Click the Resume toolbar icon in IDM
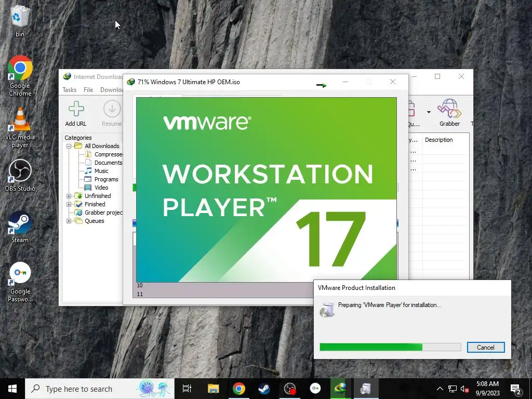Screen dimensions: 532x399 pyautogui.click(x=112, y=114)
